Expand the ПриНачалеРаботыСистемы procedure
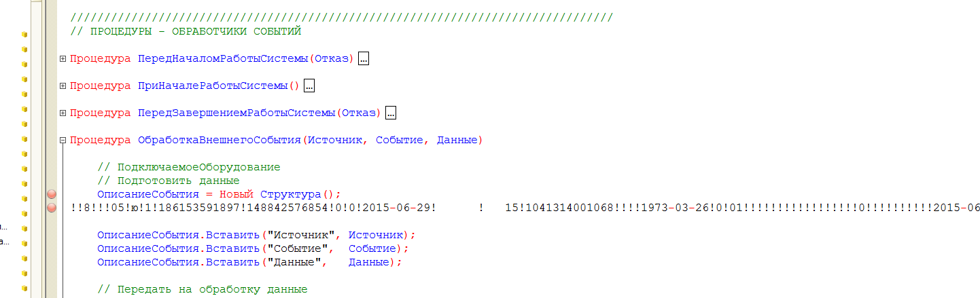The height and width of the screenshot is (298, 980). point(63,86)
